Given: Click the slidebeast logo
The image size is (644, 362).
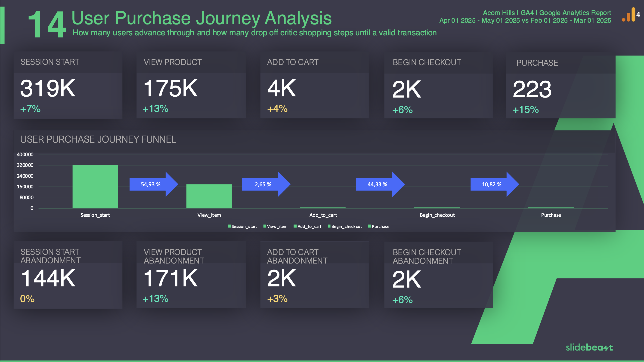Looking at the screenshot, I should tap(589, 347).
